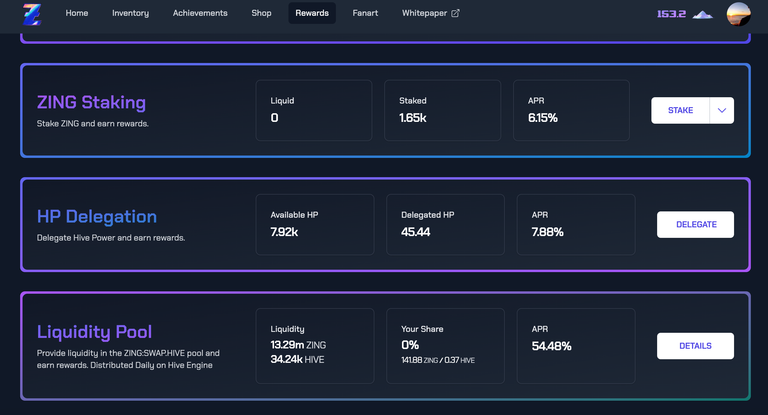Click 'Stake ZING and earn rewards.' text
The width and height of the screenshot is (768, 415).
[x=93, y=123]
